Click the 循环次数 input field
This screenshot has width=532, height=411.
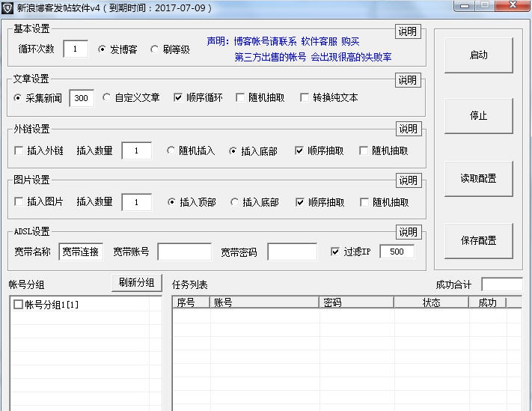[x=76, y=49]
